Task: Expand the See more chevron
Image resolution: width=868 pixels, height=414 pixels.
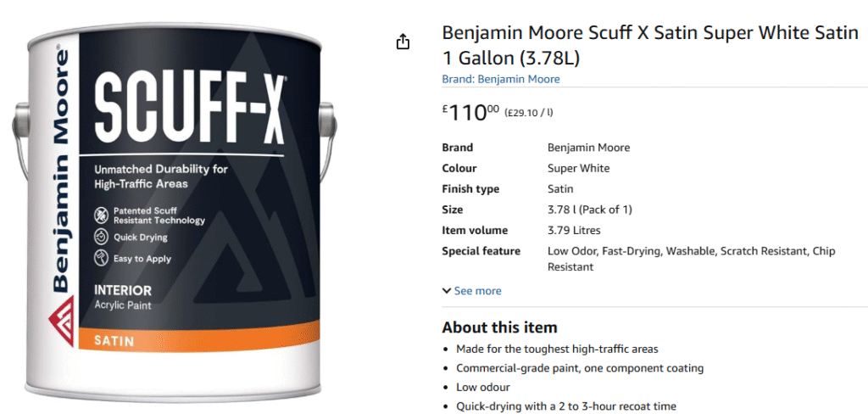Action: click(446, 290)
